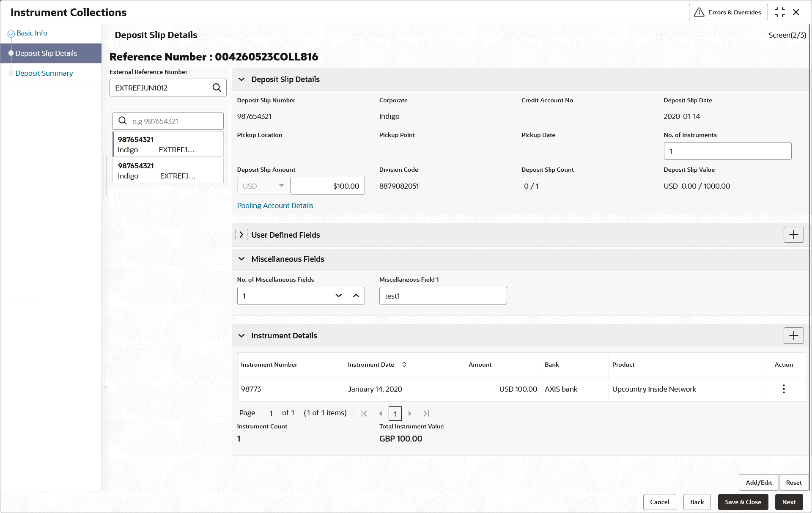
Task: Expand the User Defined Fields section
Action: click(x=241, y=235)
